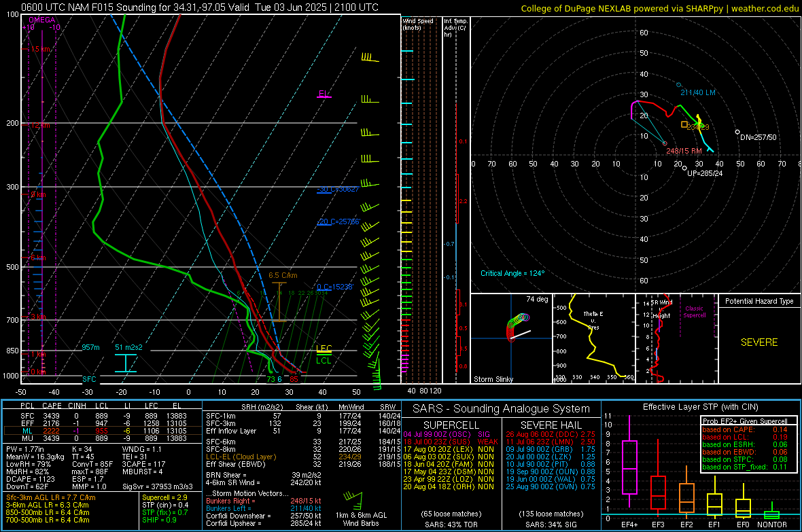802x532 pixels.
Task: Click the red surface temperature value 85
Action: point(294,379)
